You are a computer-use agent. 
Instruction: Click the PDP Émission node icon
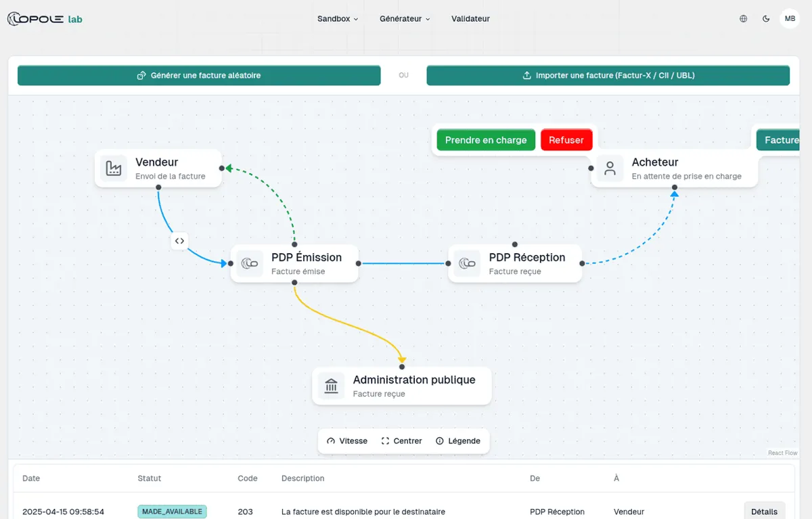point(250,263)
